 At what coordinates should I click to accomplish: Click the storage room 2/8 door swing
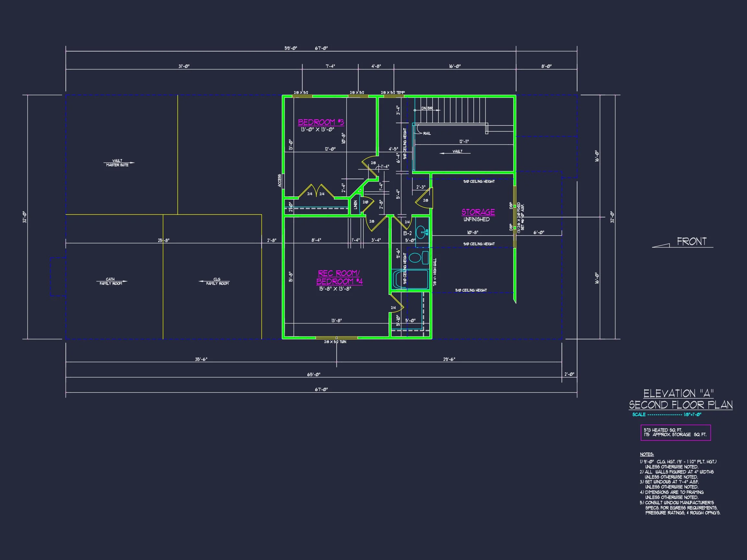pos(424,201)
